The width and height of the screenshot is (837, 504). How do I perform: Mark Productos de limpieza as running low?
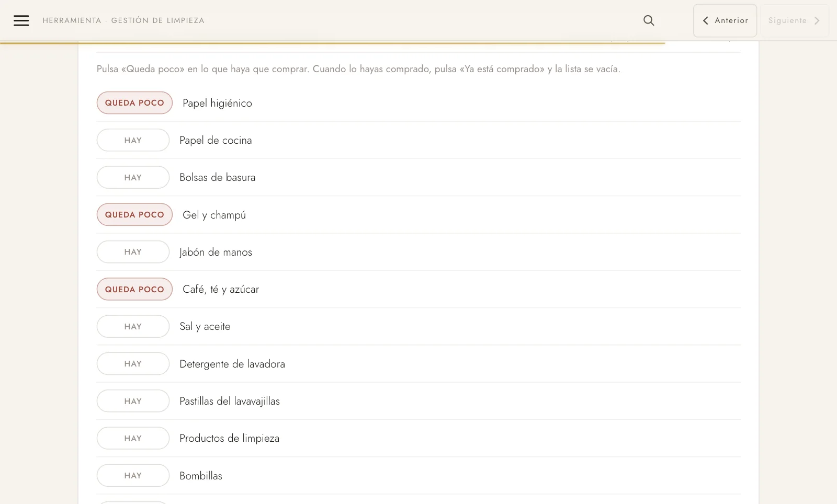click(x=133, y=438)
